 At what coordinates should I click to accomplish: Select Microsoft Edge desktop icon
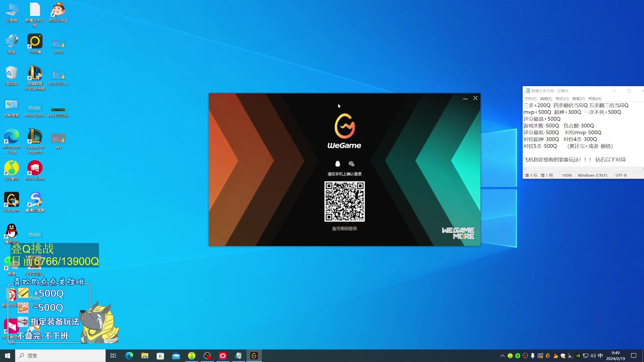coord(11,141)
